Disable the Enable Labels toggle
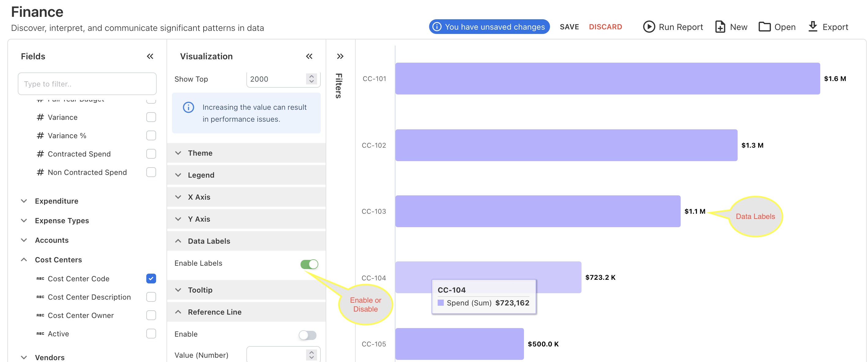 coord(309,264)
